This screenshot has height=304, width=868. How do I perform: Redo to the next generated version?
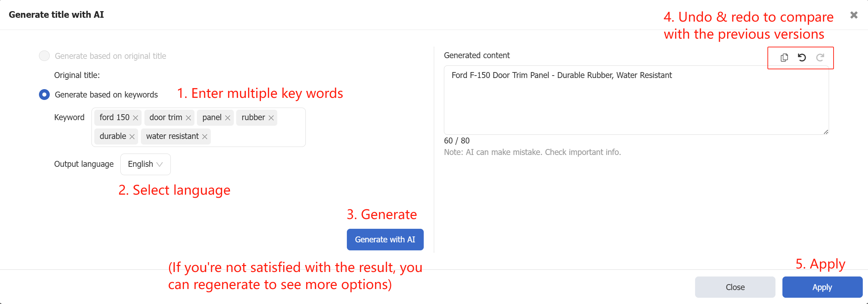tap(820, 57)
